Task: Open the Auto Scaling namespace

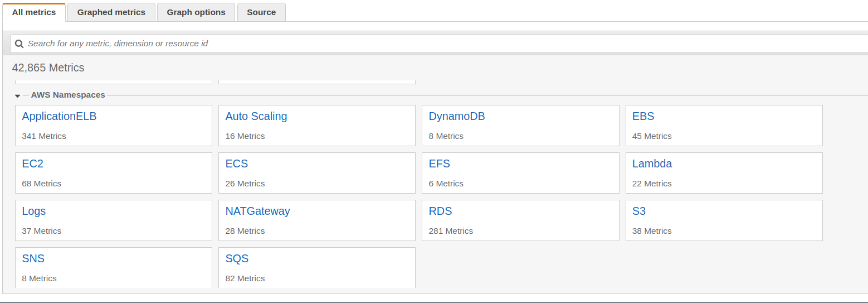Action: [x=256, y=117]
